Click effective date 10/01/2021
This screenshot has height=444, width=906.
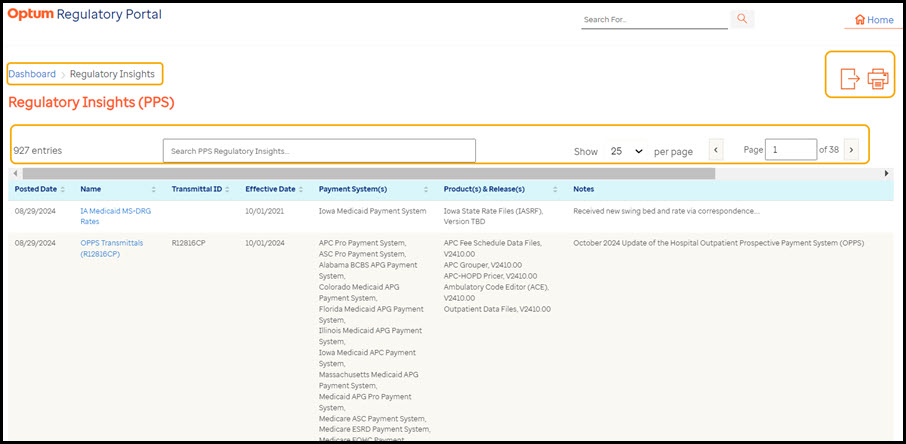(x=265, y=211)
